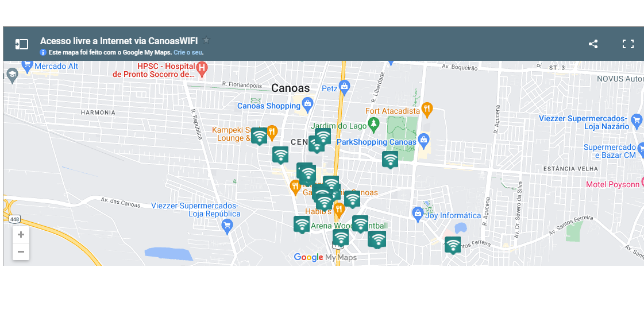644x310 pixels.
Task: Select the Joy Informática shopping pin
Action: 418,214
